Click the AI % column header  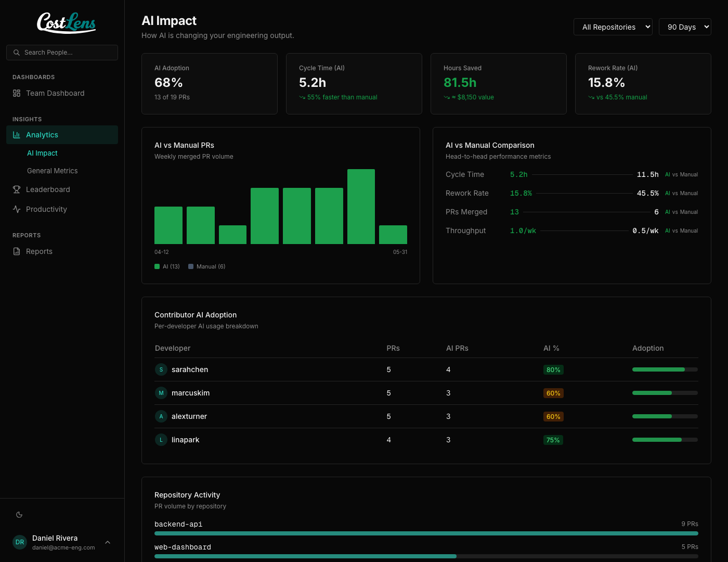point(551,348)
